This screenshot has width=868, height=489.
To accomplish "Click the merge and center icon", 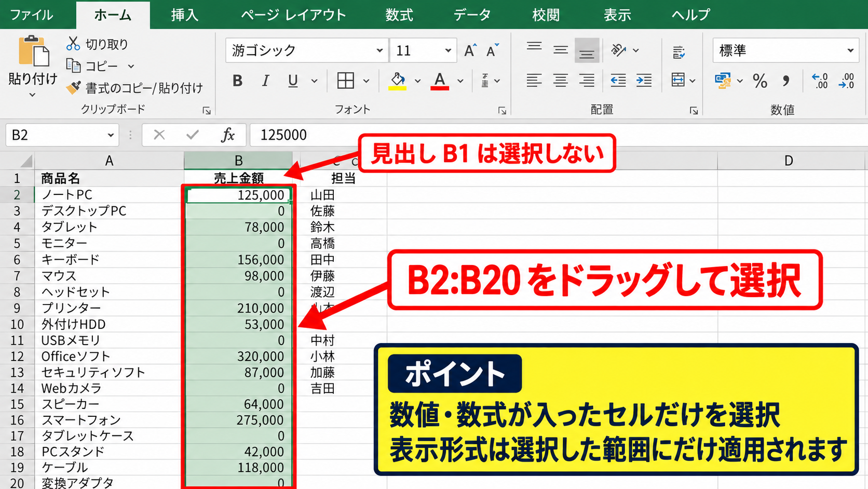I will click(678, 80).
